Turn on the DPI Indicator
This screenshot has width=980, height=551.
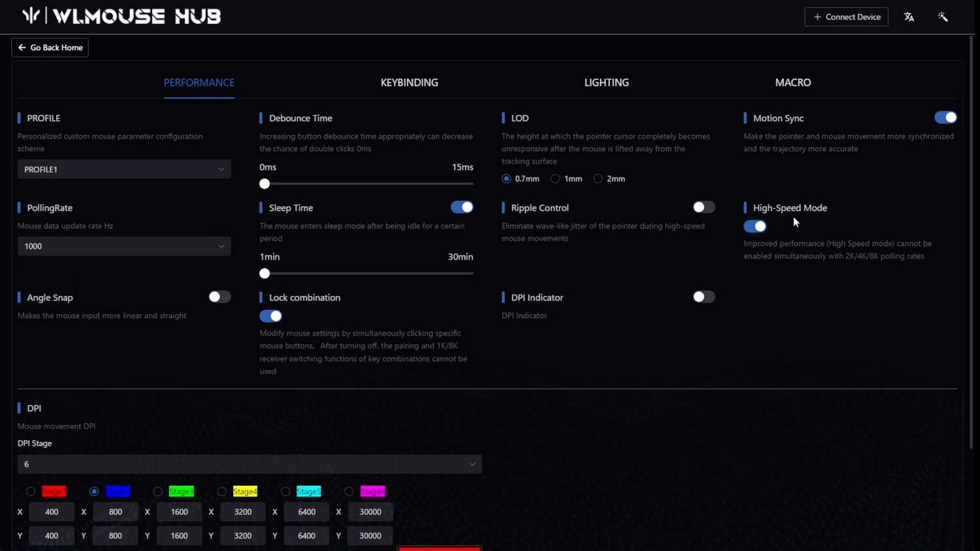point(704,296)
